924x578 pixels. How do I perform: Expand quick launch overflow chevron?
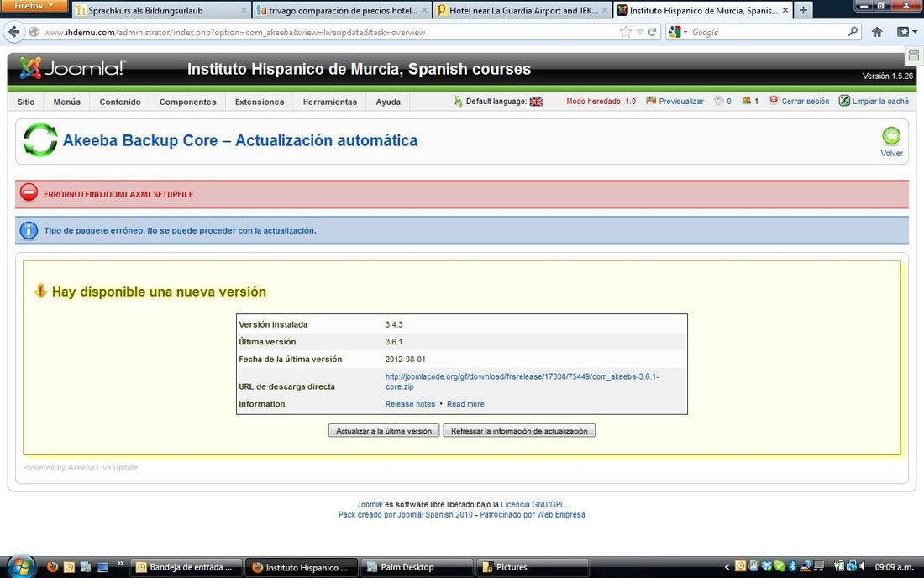tap(120, 564)
